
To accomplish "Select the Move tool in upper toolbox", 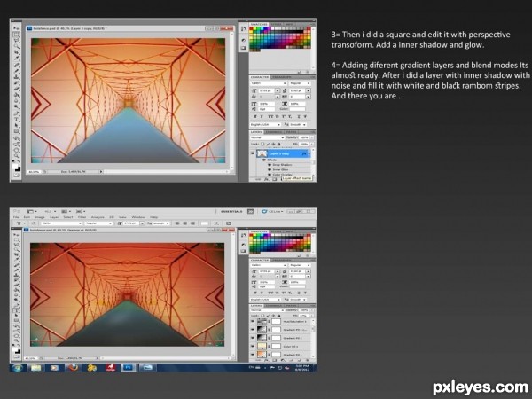I will (16, 28).
